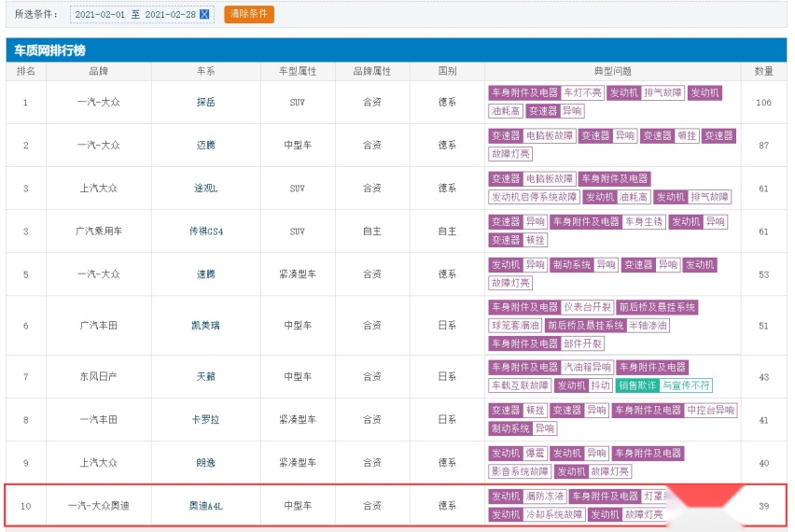
Task: Select the 61 count in the 传祺GS4 row
Action: tap(763, 231)
